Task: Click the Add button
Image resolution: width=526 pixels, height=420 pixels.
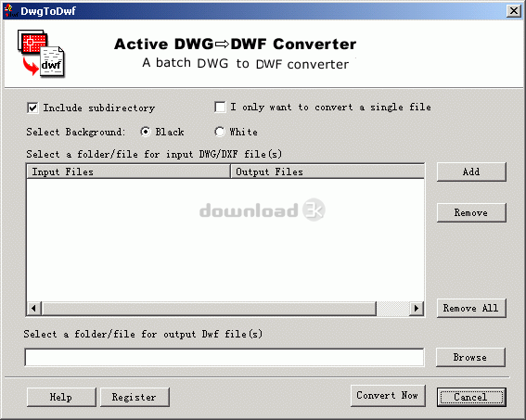Action: (471, 172)
